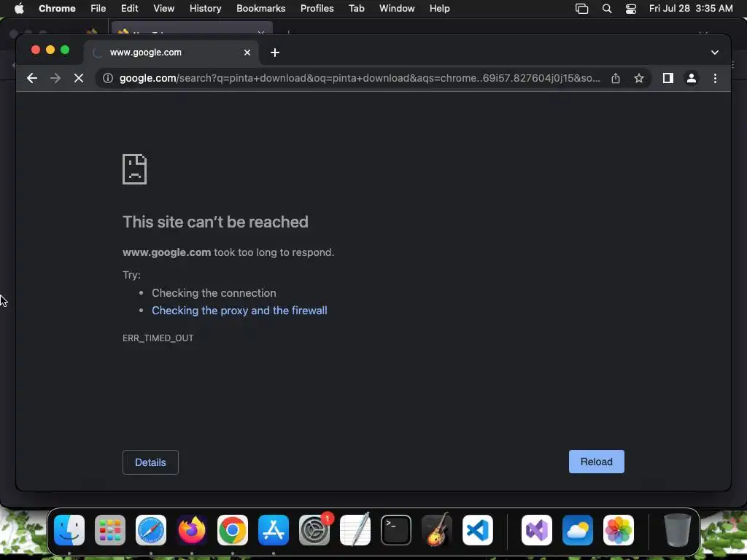Click the screen mirroring menu bar icon
Screen dimensions: 747x560
(x=581, y=9)
